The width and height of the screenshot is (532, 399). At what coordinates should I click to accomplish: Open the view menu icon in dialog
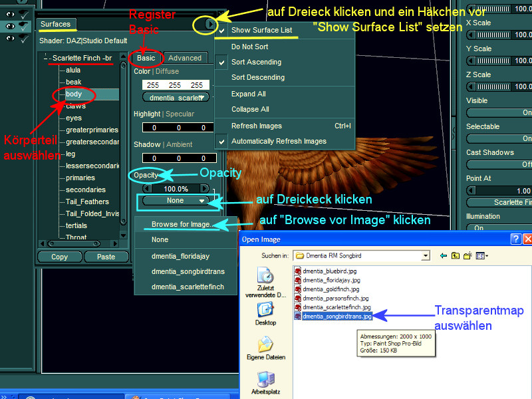click(481, 256)
